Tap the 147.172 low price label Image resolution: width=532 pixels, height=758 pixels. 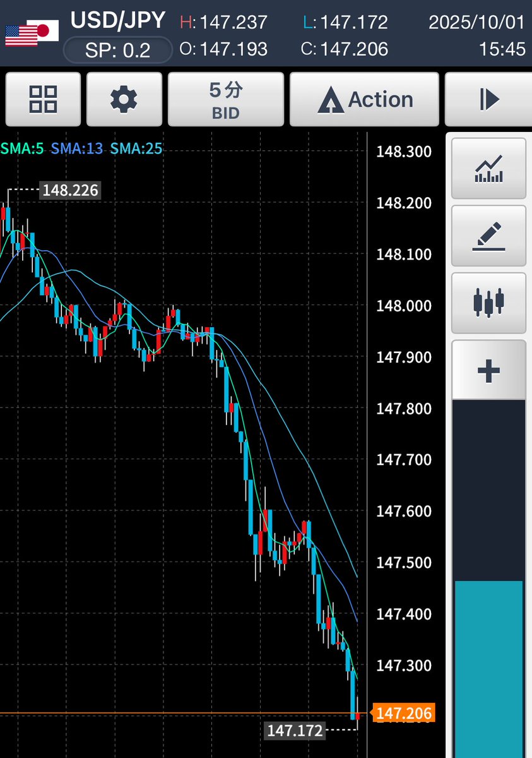(295, 731)
